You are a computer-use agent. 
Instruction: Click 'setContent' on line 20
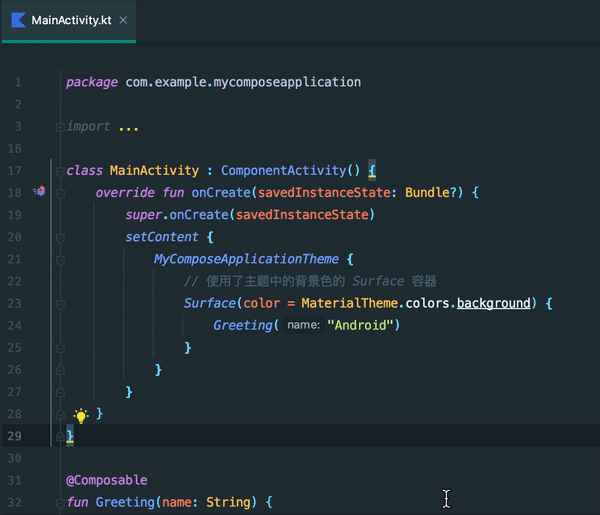[x=162, y=237]
